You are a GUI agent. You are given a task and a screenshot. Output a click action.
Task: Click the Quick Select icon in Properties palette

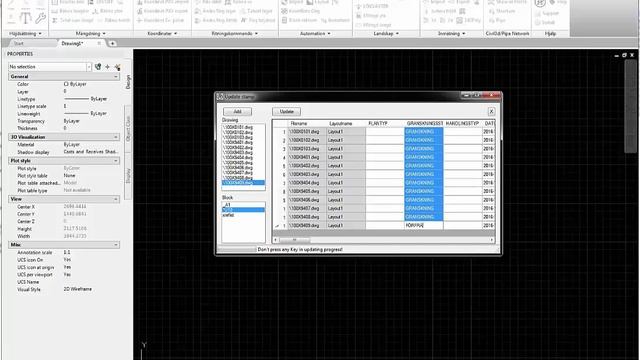(x=117, y=67)
